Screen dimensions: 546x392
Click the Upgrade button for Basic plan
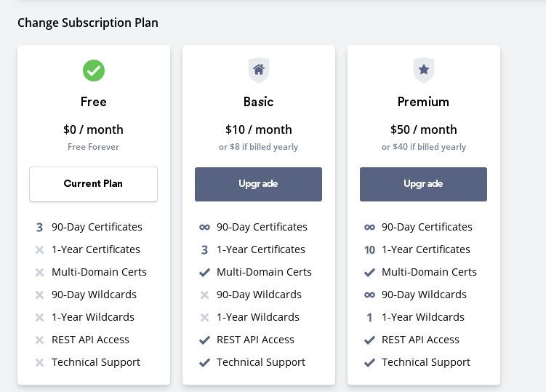point(258,184)
